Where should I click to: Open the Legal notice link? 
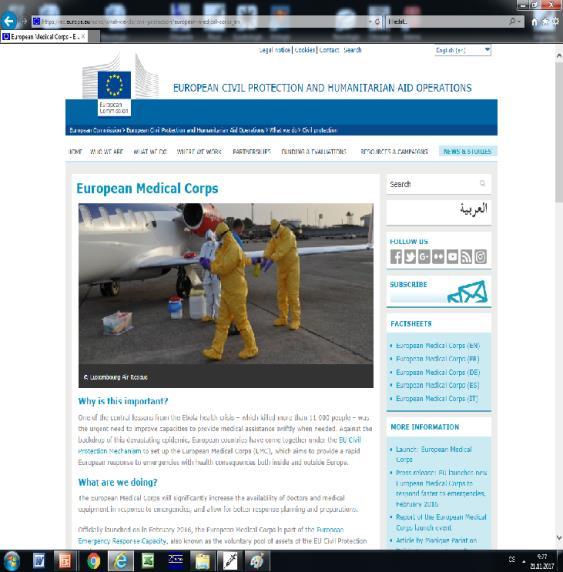pos(275,50)
